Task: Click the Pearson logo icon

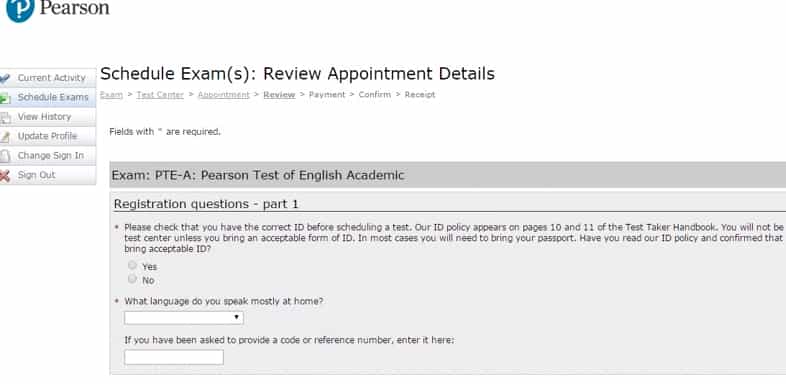Action: click(20, 9)
